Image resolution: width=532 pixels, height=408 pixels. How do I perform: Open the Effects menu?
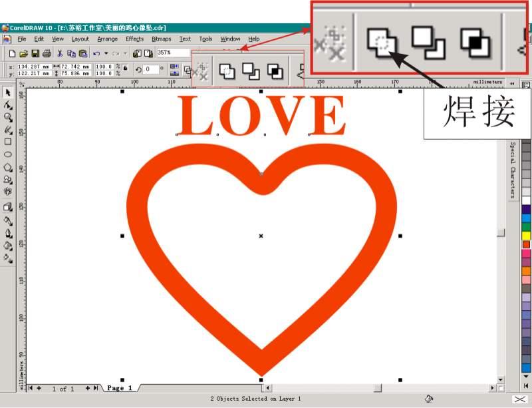pos(134,39)
